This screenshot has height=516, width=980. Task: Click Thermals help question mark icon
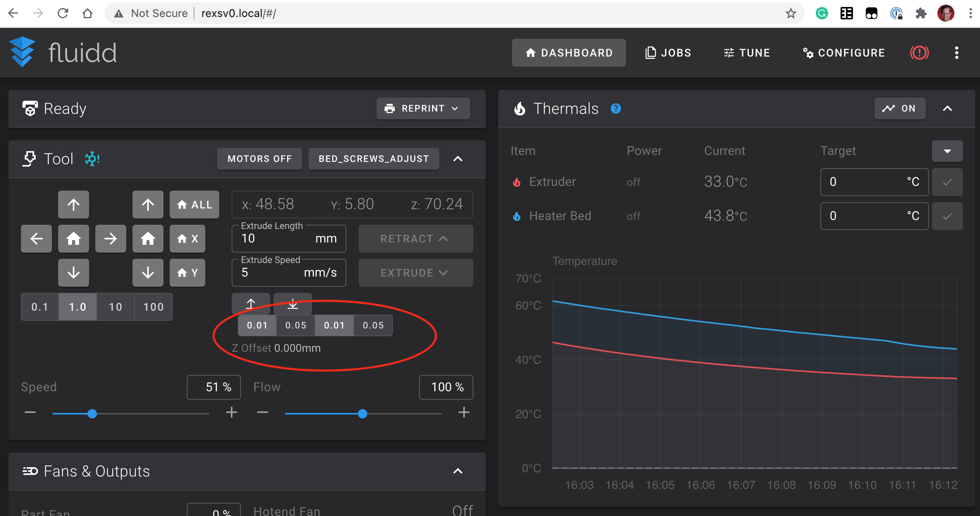[616, 109]
